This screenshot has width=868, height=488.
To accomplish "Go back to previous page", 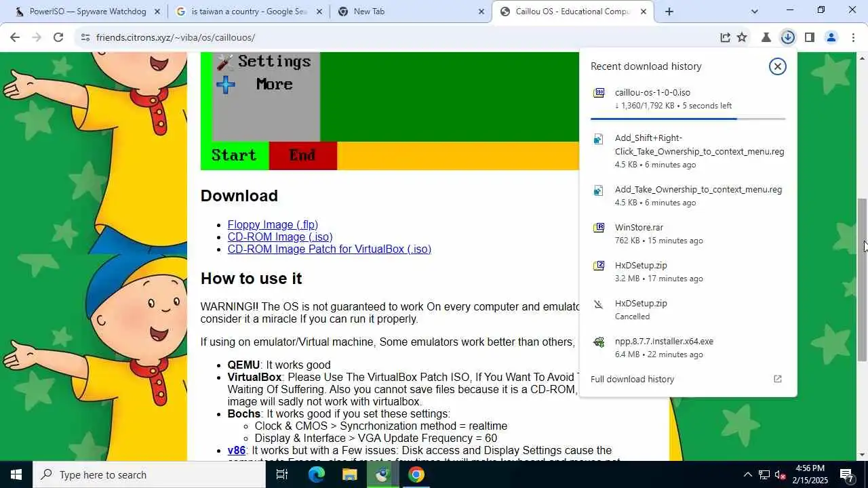I will coord(15,37).
